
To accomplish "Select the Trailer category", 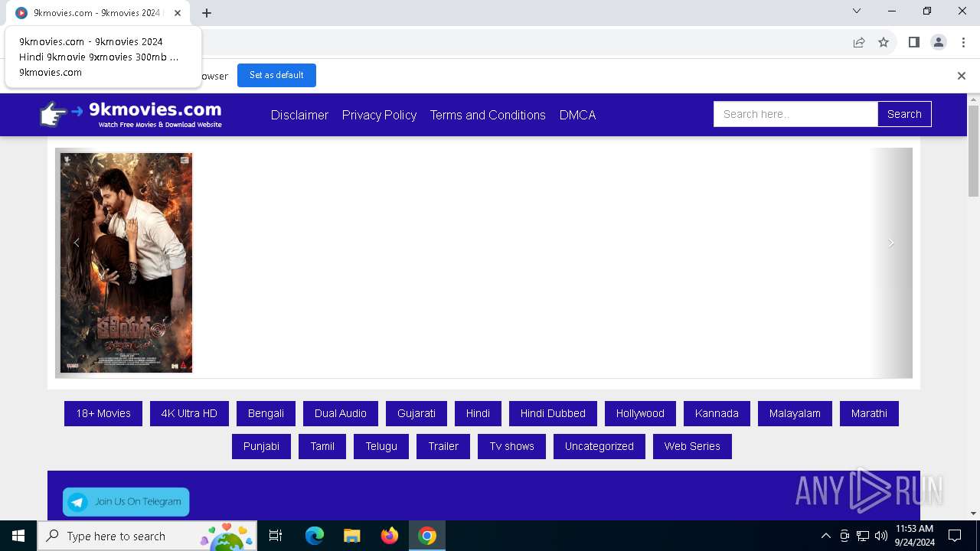I will [x=443, y=446].
